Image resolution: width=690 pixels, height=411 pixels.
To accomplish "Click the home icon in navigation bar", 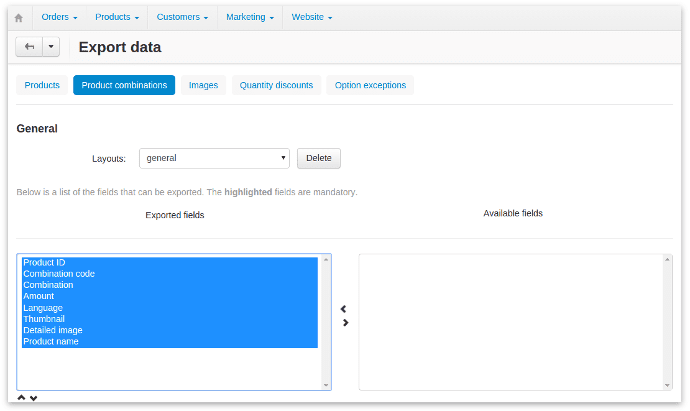I will click(18, 17).
